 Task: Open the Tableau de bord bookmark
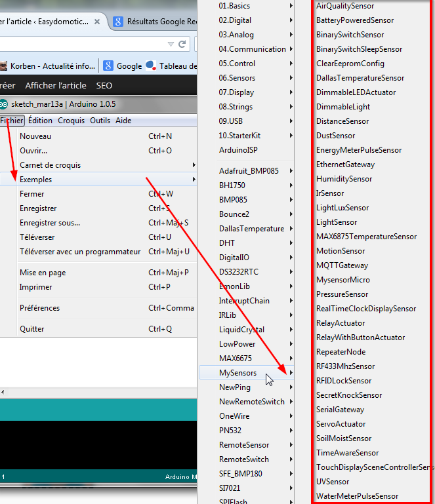tap(171, 66)
